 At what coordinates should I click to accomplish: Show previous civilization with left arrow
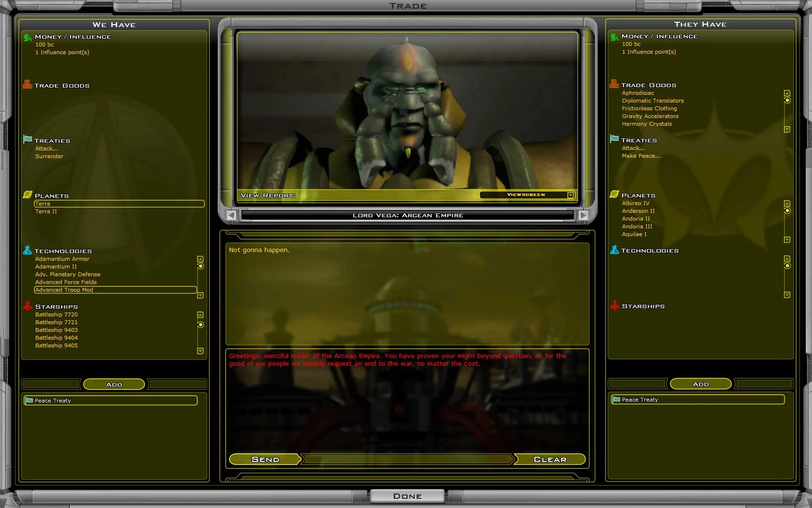pyautogui.click(x=232, y=215)
